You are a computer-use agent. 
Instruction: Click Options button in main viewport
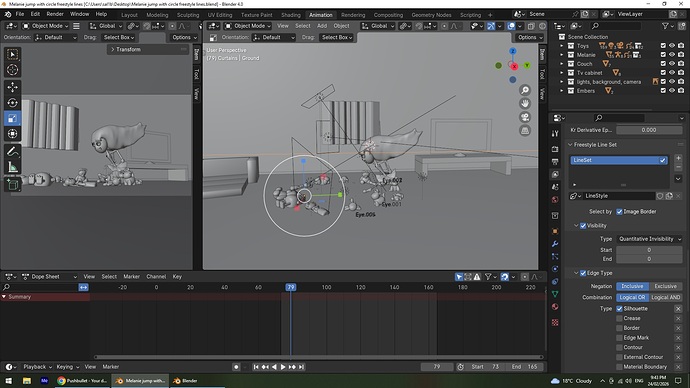pos(530,37)
